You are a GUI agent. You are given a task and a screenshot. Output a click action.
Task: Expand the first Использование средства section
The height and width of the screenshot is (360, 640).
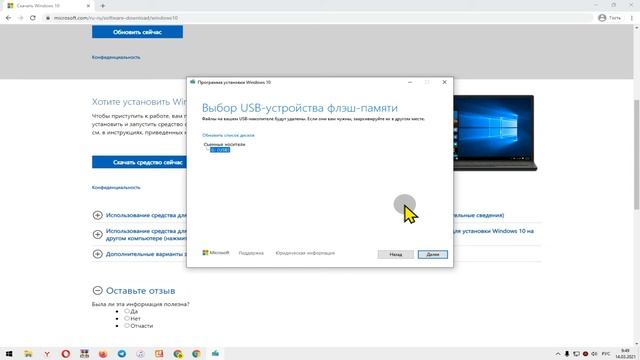pyautogui.click(x=98, y=215)
